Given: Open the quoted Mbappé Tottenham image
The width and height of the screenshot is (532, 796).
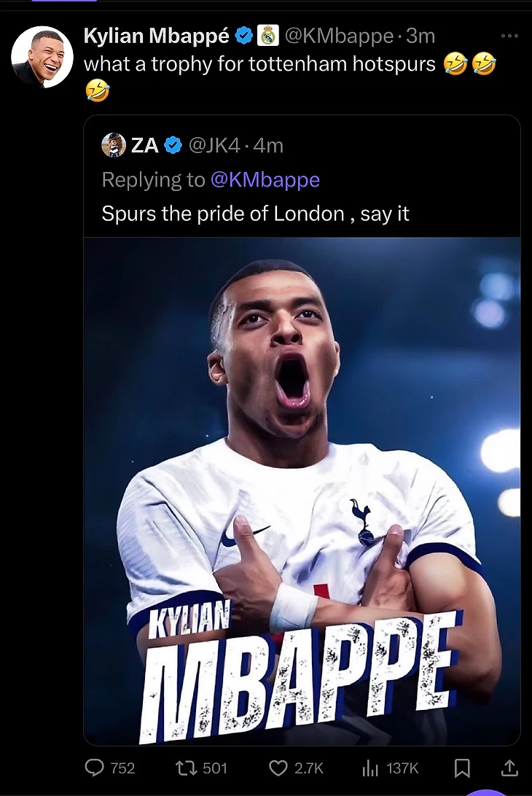Looking at the screenshot, I should coord(302,490).
